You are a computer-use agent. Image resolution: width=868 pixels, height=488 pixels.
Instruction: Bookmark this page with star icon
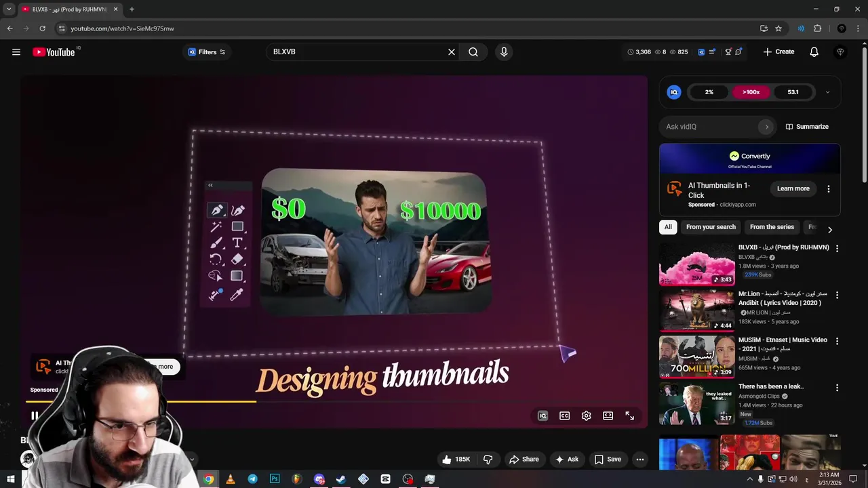pyautogui.click(x=778, y=28)
